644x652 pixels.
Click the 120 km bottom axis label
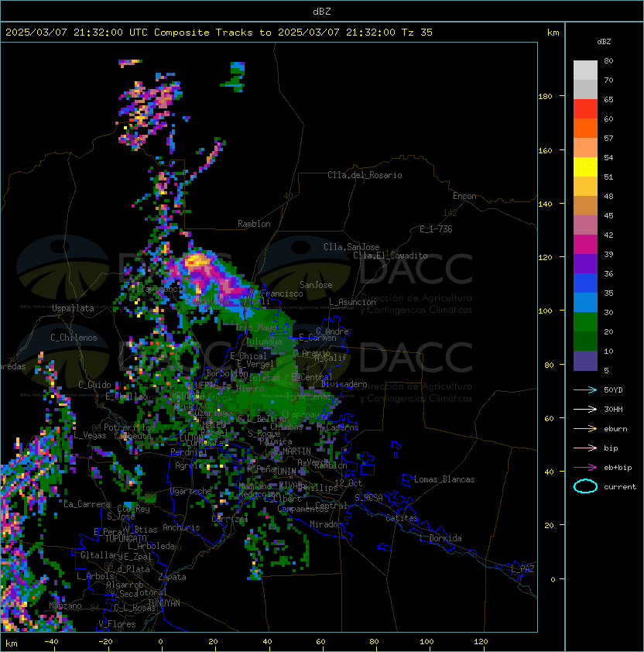[x=481, y=642]
